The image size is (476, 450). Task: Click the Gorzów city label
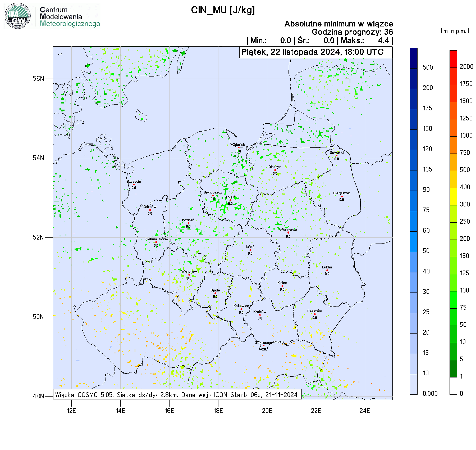150,207
